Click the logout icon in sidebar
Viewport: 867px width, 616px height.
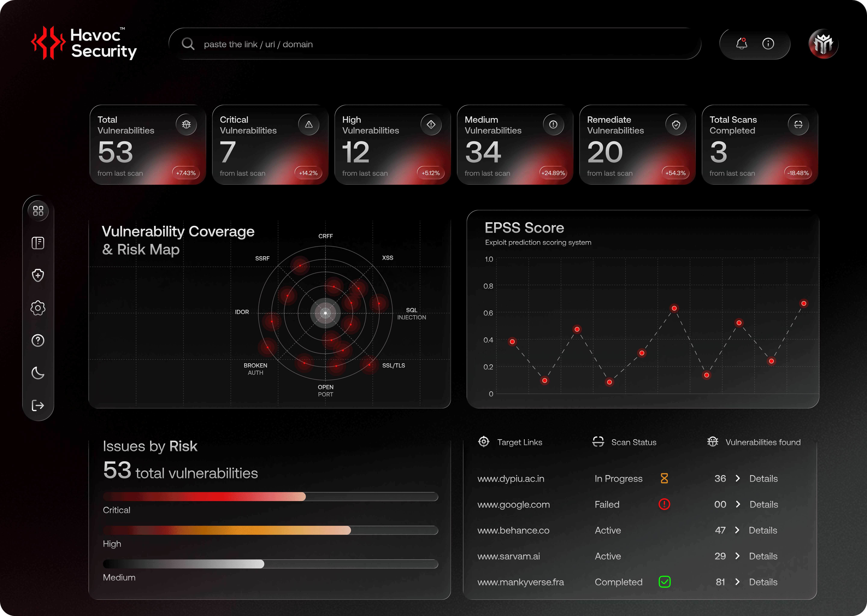click(x=38, y=405)
